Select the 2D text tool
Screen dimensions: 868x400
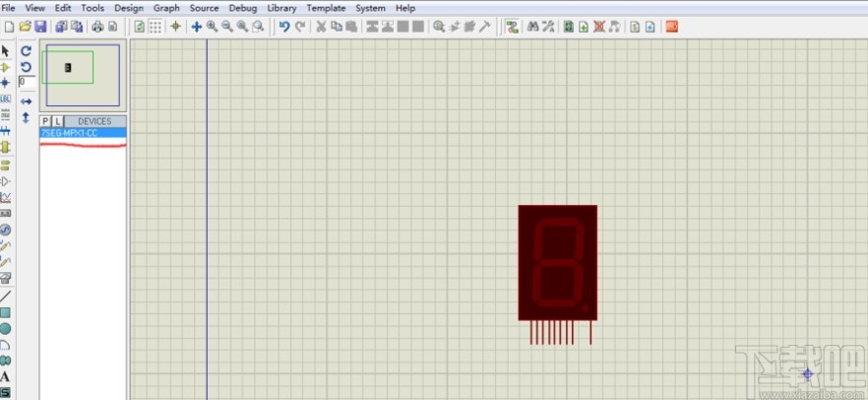6,377
